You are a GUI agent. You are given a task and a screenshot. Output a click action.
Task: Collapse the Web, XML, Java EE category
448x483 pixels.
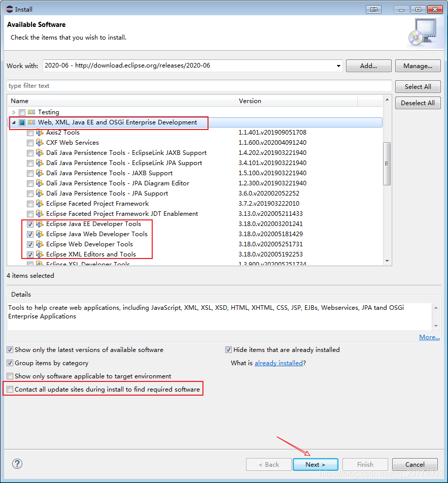pyautogui.click(x=14, y=122)
